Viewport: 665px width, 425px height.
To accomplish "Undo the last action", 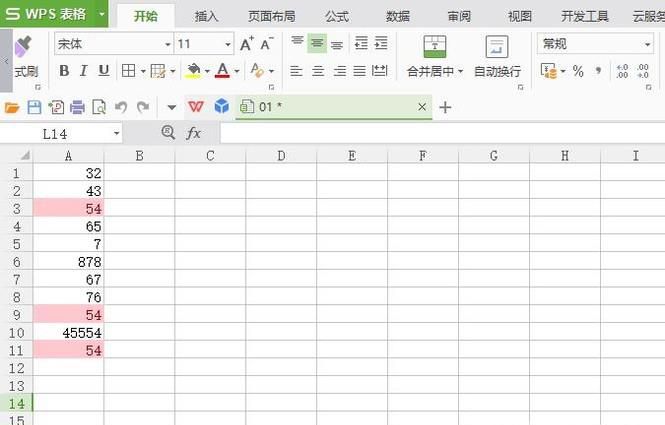I will (121, 107).
